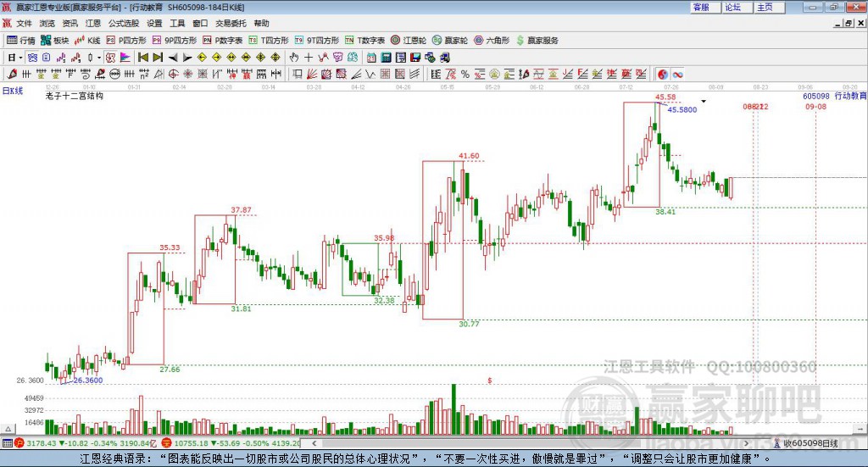868x467 pixels.
Task: Open the 交易委托 menu
Action: point(231,23)
